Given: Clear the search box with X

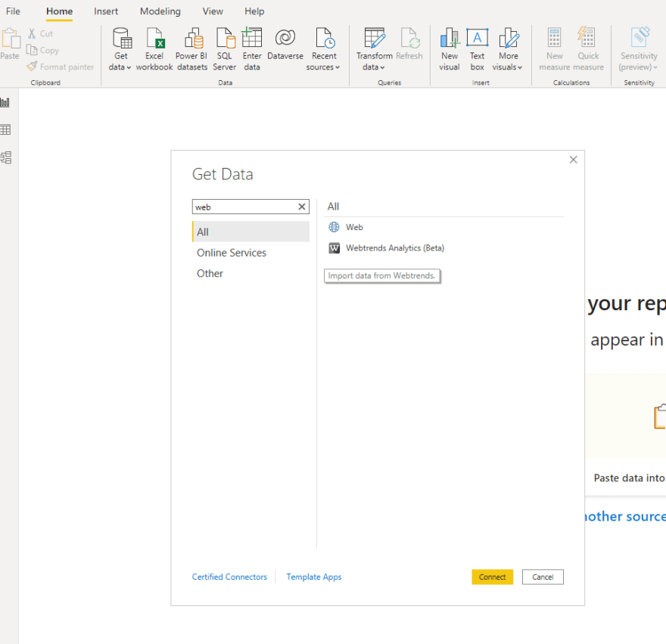Looking at the screenshot, I should click(302, 207).
